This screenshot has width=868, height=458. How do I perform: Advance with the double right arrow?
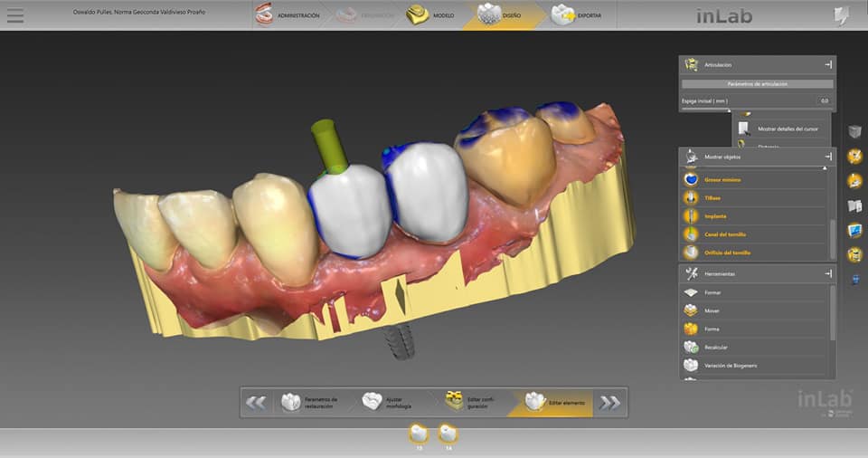(610, 403)
